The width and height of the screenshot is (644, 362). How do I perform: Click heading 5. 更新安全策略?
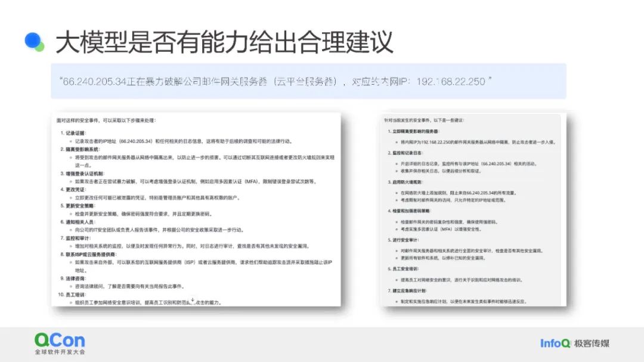tap(78, 205)
